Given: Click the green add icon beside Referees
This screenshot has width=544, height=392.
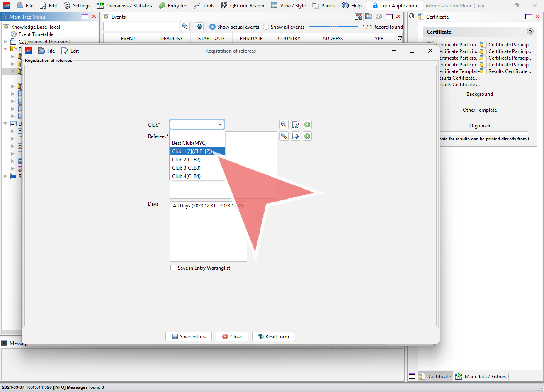Looking at the screenshot, I should [x=307, y=136].
